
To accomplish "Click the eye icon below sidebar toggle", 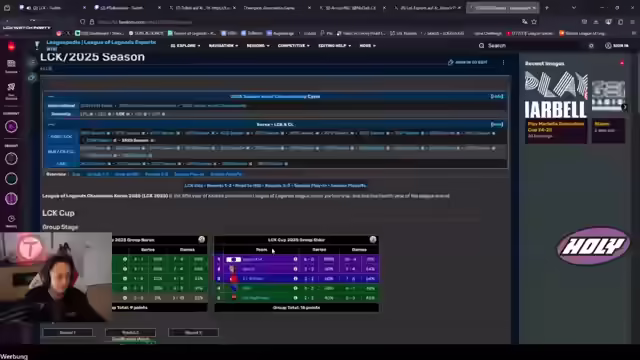I will (32, 77).
